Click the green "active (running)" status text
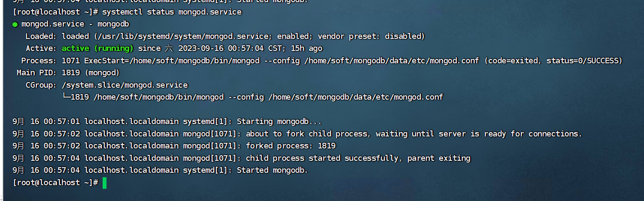The image size is (644, 201). pyautogui.click(x=97, y=48)
